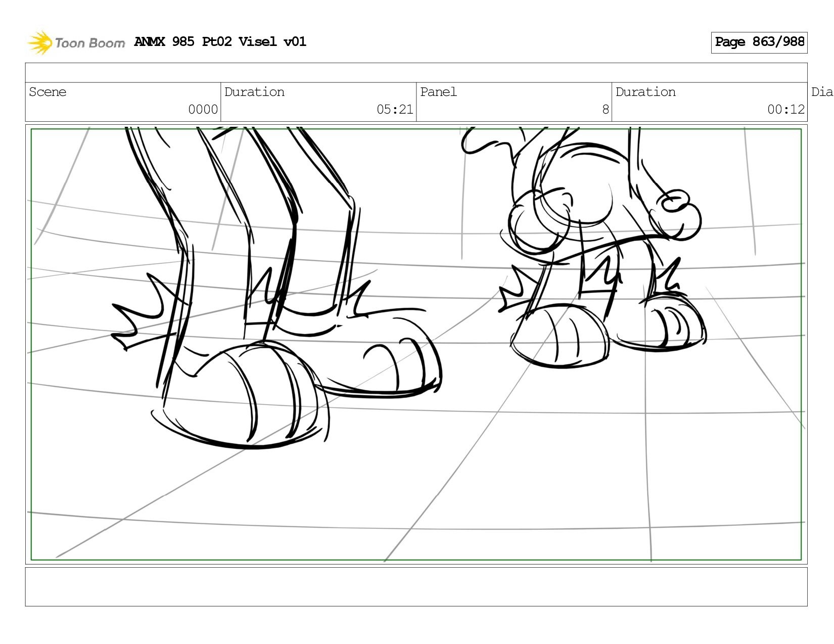Image resolution: width=834 pixels, height=644 pixels.
Task: Click the 'Scene' field label
Action: (48, 92)
